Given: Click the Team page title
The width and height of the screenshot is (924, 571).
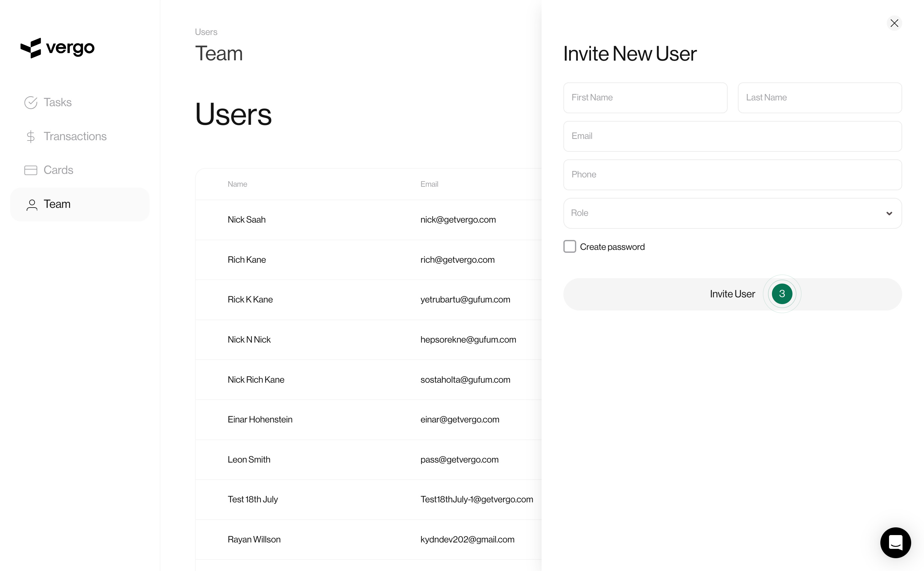Looking at the screenshot, I should [218, 53].
